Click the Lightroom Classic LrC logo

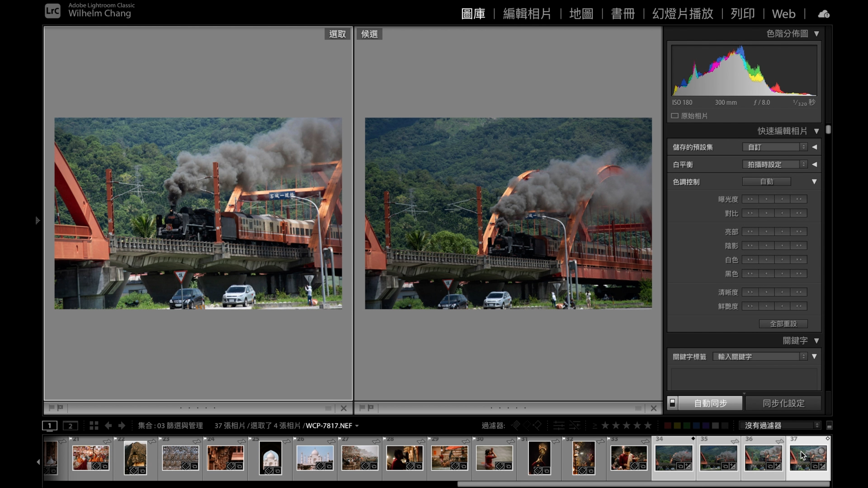[52, 10]
